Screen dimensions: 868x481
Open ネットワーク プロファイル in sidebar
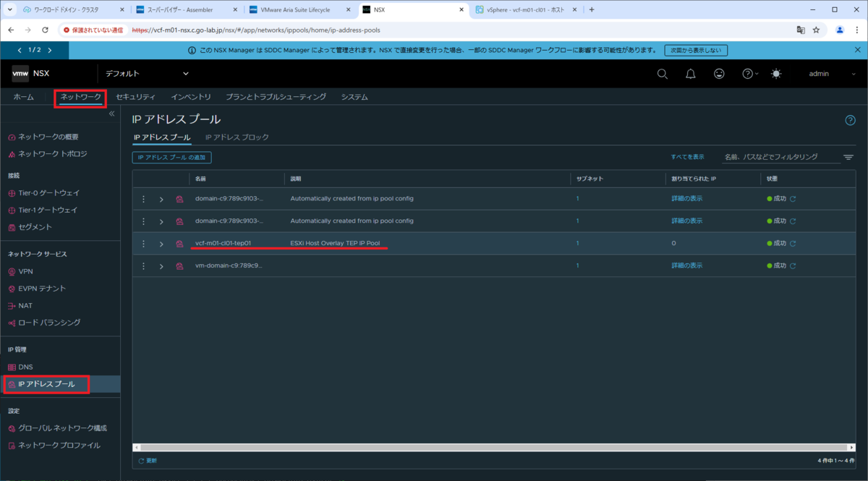(x=59, y=446)
